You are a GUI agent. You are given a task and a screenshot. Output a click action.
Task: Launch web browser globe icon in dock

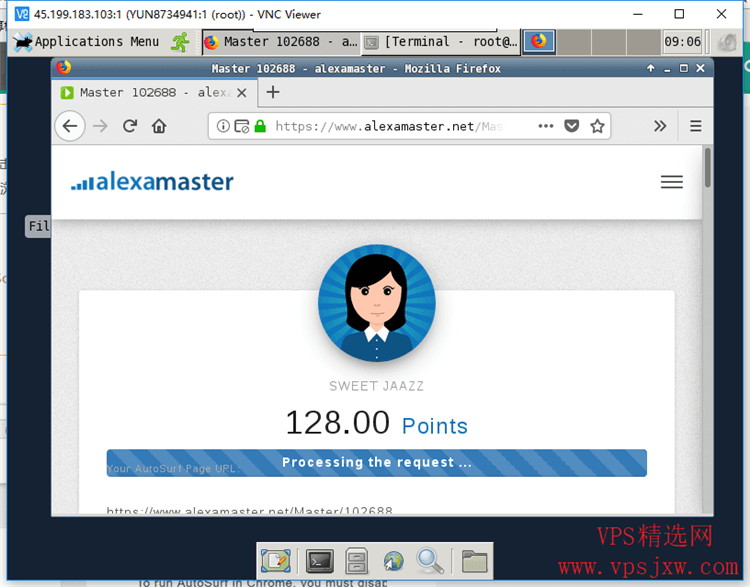(x=393, y=561)
